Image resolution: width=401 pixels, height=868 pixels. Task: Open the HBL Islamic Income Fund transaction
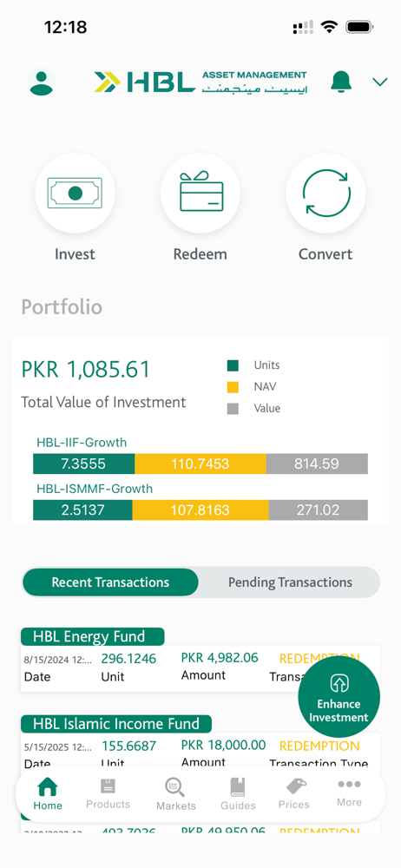coord(200,742)
